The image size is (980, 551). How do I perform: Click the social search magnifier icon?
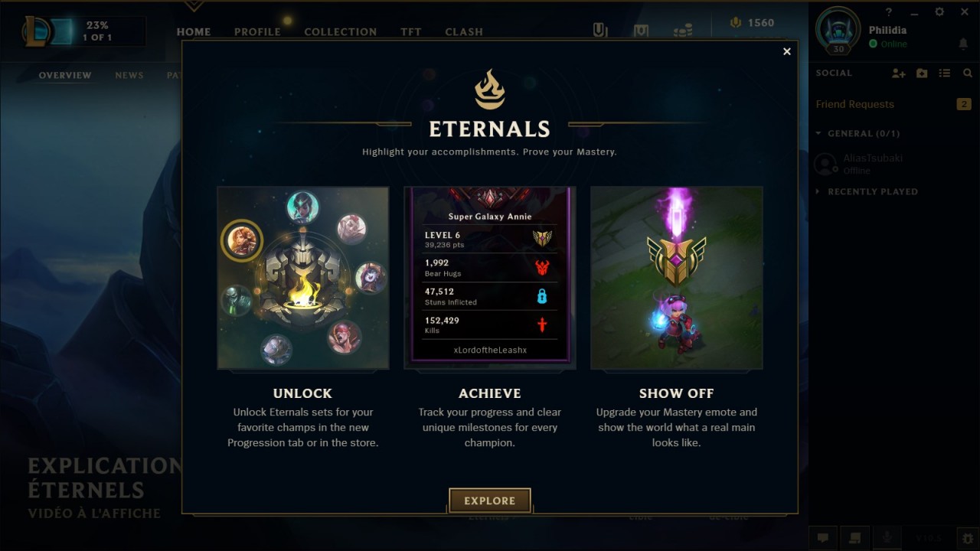(x=968, y=73)
